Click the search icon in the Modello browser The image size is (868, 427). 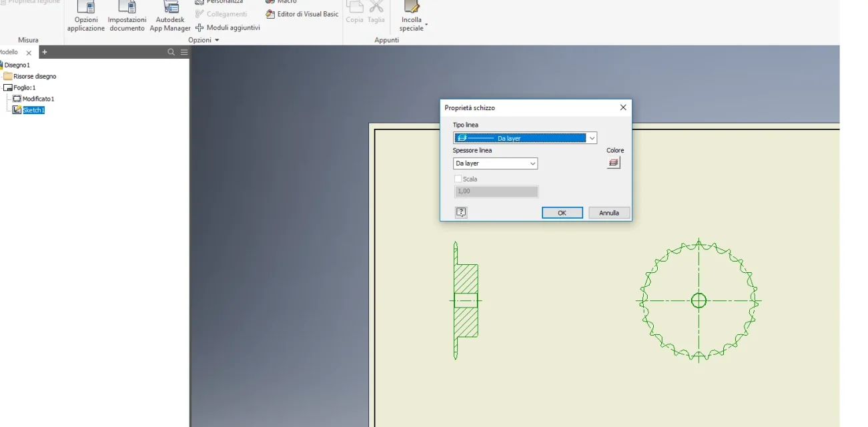pos(171,52)
